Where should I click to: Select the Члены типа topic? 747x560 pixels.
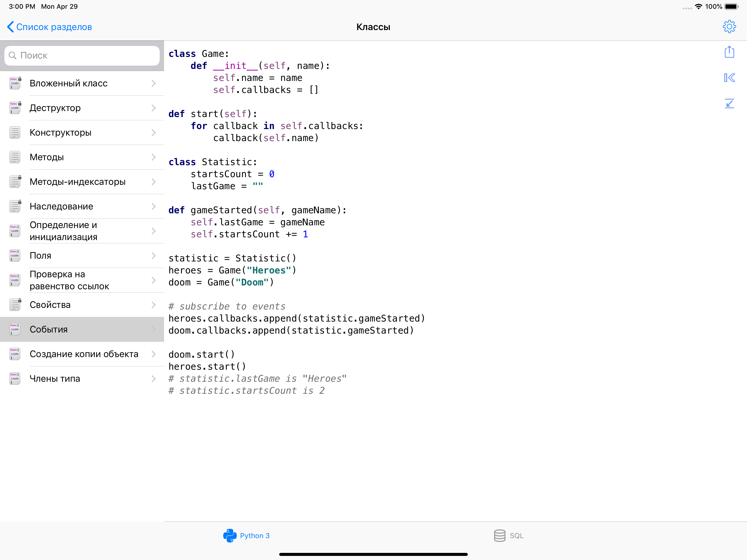[55, 379]
